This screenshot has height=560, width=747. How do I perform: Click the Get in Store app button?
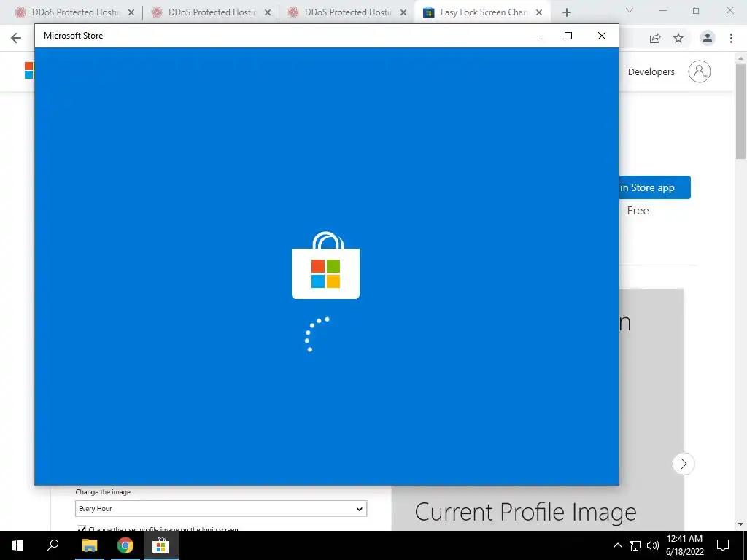coord(654,187)
